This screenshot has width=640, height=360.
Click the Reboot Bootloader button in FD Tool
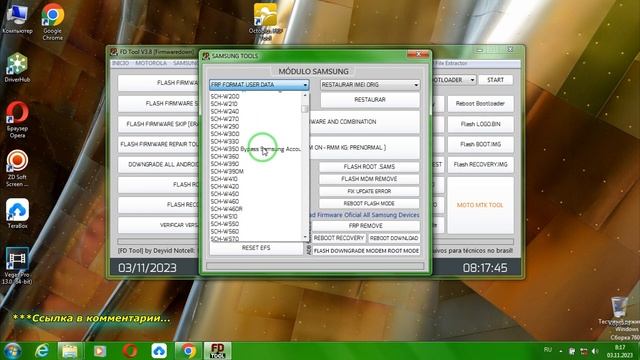click(x=480, y=104)
